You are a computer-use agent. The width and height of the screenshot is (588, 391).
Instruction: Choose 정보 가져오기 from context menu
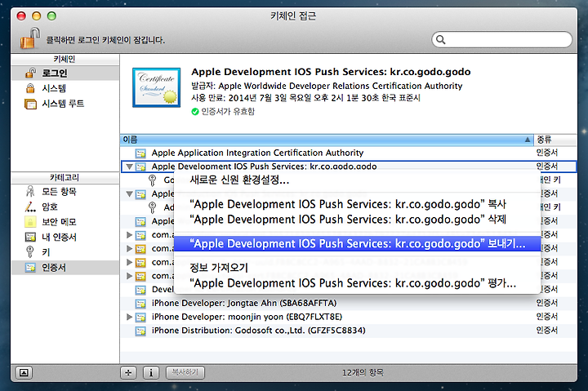tap(358, 268)
